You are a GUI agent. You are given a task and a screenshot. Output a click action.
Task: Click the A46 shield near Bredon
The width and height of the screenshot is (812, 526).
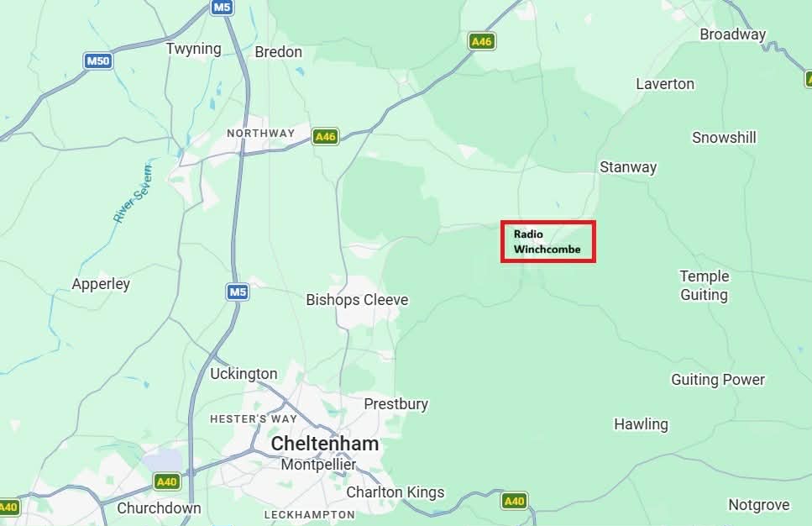pyautogui.click(x=482, y=41)
